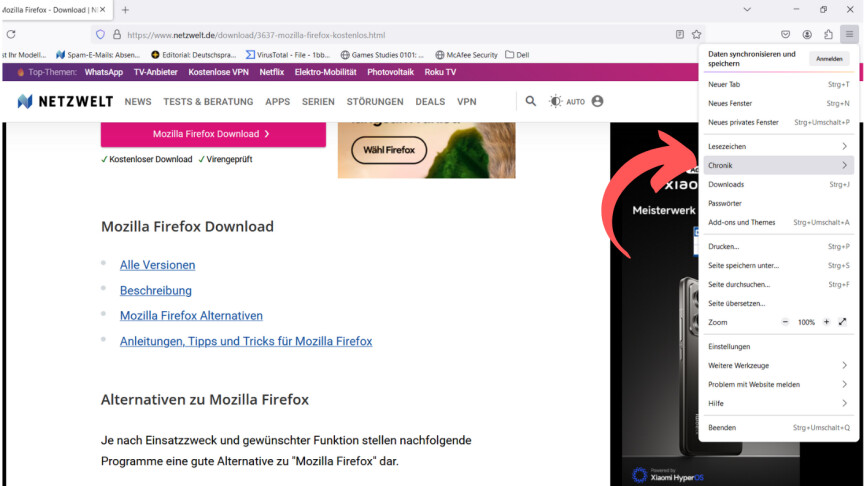864x486 pixels.
Task: Open Add-ons und Themes
Action: pyautogui.click(x=779, y=222)
